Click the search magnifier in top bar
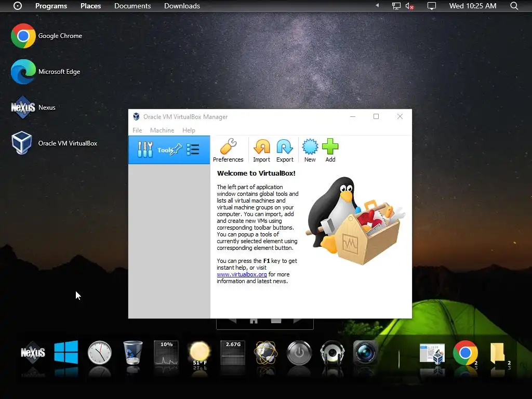The width and height of the screenshot is (532, 399). coord(514,6)
